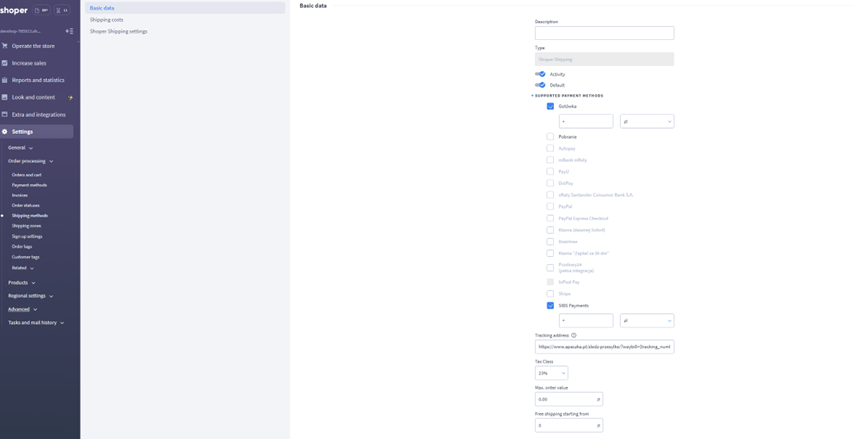Open Shipping zones in the sidebar
Viewport: 854px width, 439px height.
pos(26,226)
